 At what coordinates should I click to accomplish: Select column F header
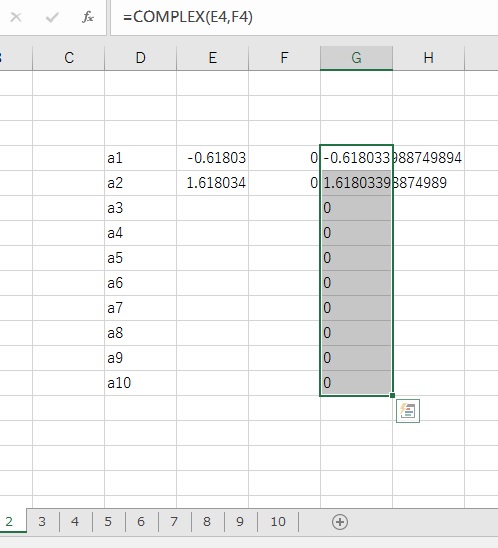[x=284, y=58]
